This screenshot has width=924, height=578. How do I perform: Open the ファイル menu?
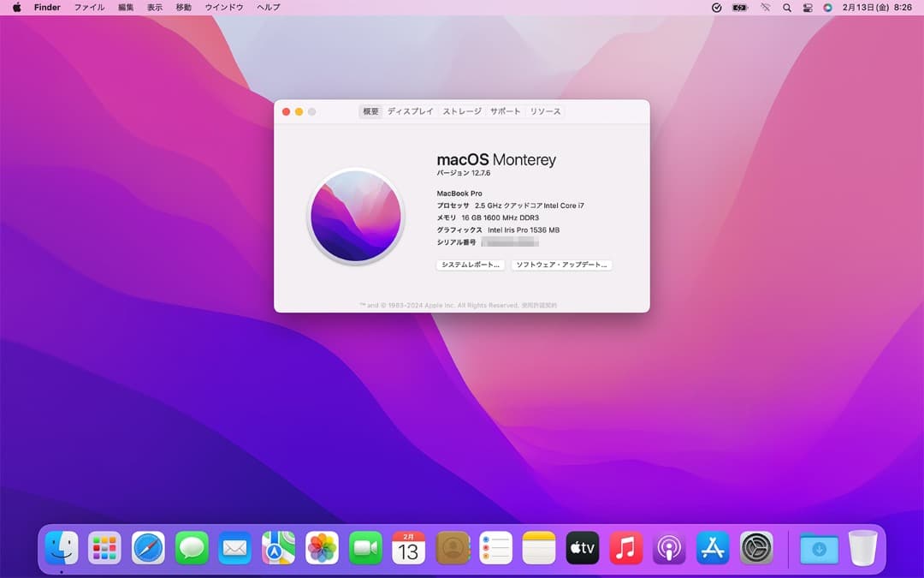pos(89,8)
